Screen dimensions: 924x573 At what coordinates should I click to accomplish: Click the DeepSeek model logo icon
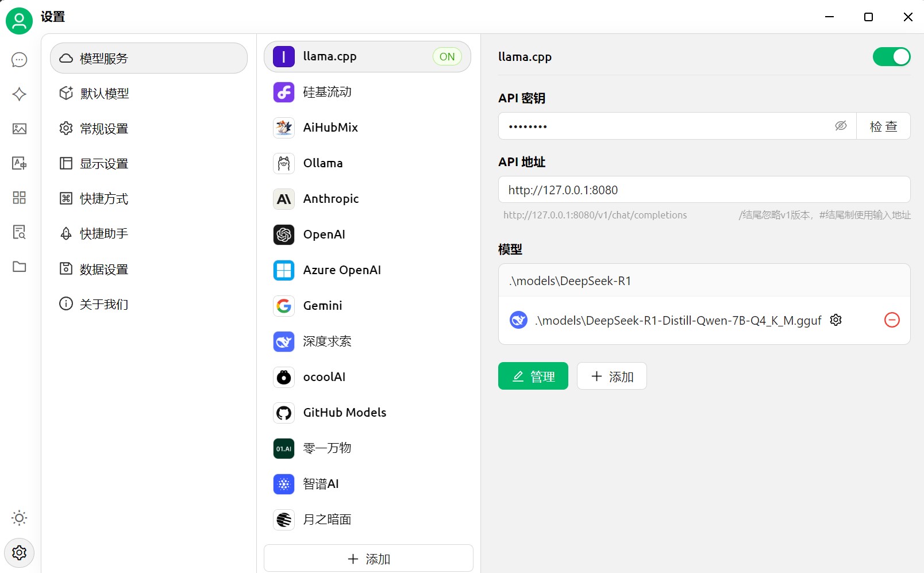[x=518, y=320]
